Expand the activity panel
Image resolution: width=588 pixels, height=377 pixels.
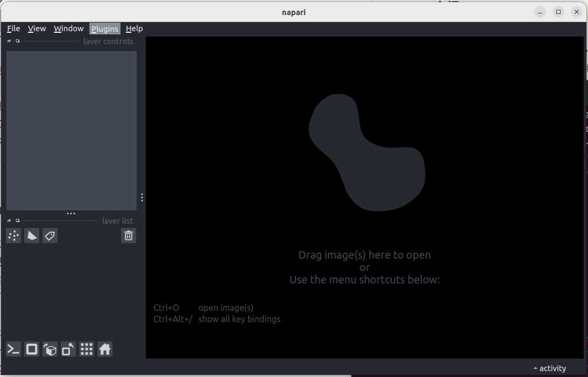[x=550, y=368]
